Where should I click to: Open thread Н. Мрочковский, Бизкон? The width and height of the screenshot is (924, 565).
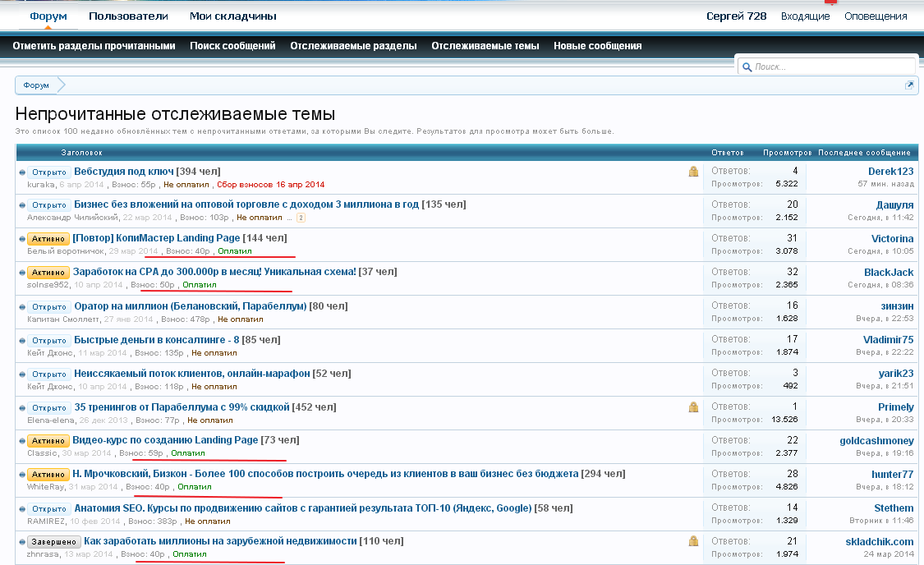click(325, 474)
